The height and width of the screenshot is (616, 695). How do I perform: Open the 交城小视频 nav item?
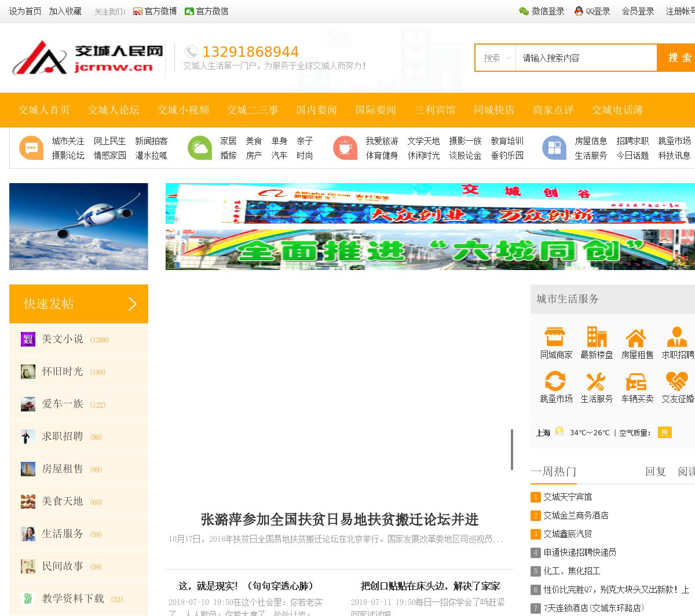coord(184,110)
